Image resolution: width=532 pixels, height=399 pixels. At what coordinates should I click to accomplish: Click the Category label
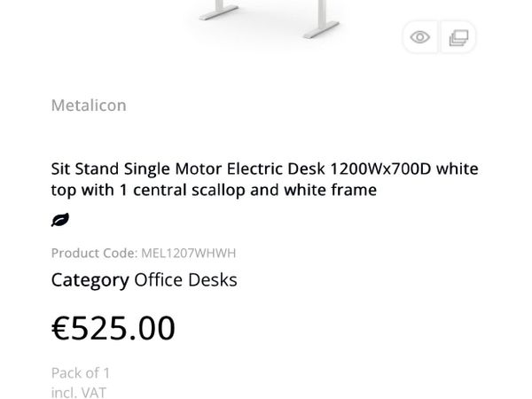90,280
